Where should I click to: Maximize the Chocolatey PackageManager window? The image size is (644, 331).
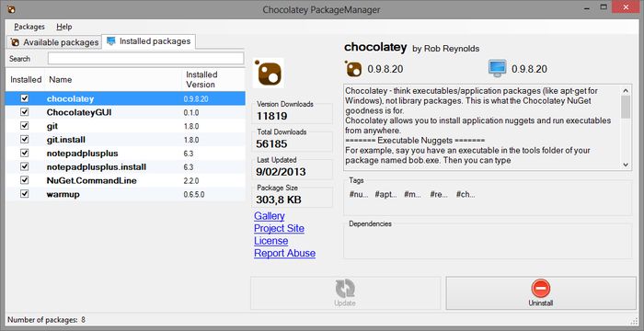click(604, 7)
